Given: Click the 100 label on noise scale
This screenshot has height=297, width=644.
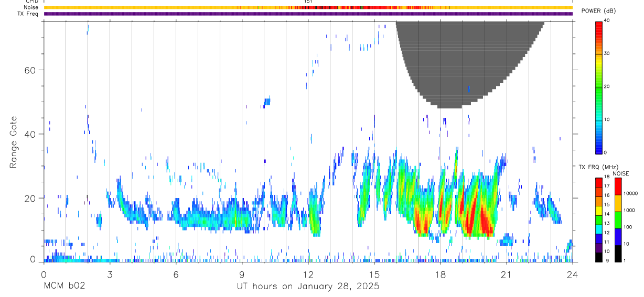Looking at the screenshot, I should click(x=628, y=227).
